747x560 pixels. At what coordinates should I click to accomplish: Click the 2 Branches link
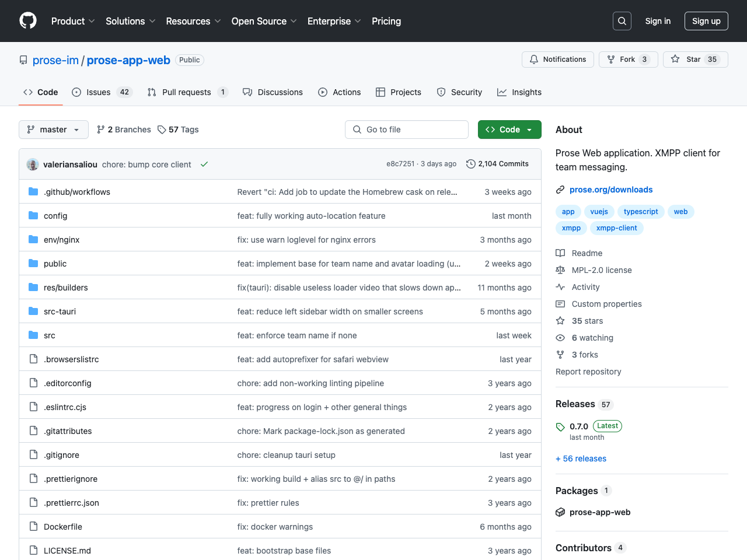click(x=124, y=129)
